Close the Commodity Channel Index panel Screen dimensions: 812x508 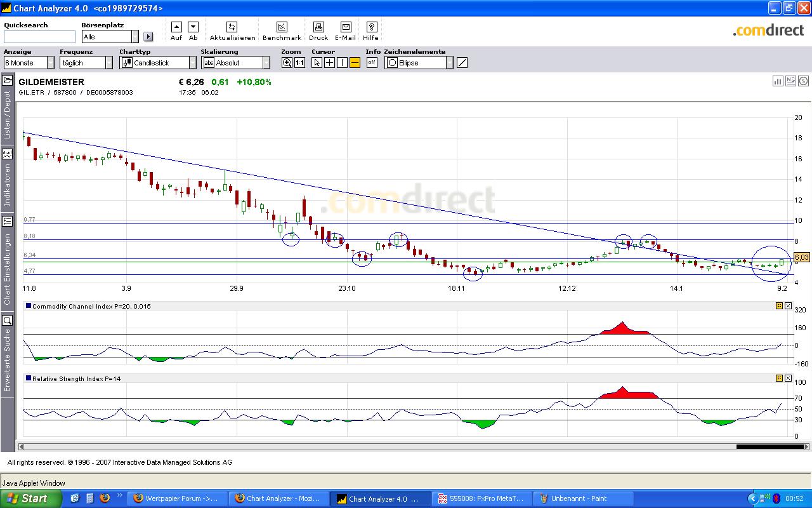click(788, 306)
